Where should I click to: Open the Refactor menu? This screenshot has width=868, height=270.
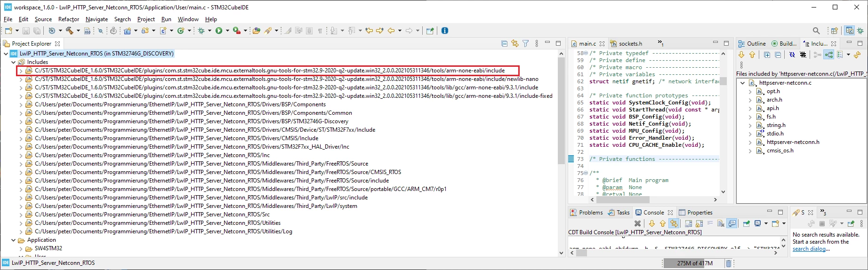(69, 19)
